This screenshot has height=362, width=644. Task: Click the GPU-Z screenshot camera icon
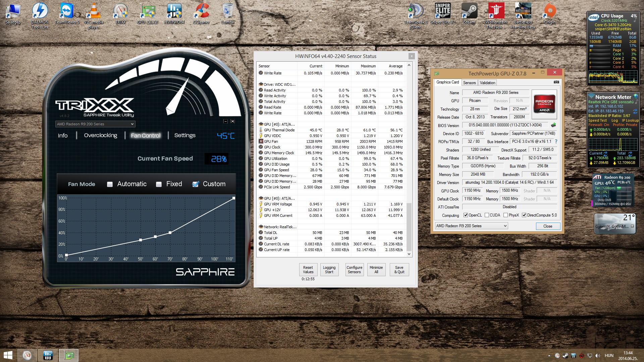[x=556, y=82]
